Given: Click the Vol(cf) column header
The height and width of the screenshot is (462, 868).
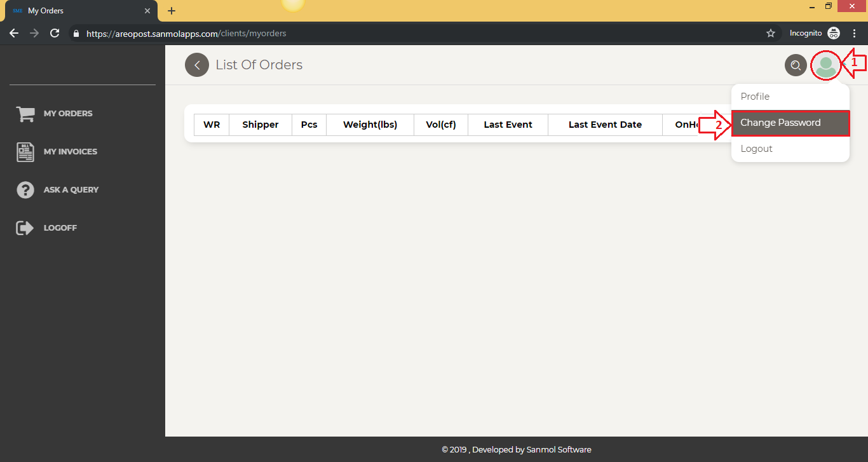Looking at the screenshot, I should pos(441,125).
